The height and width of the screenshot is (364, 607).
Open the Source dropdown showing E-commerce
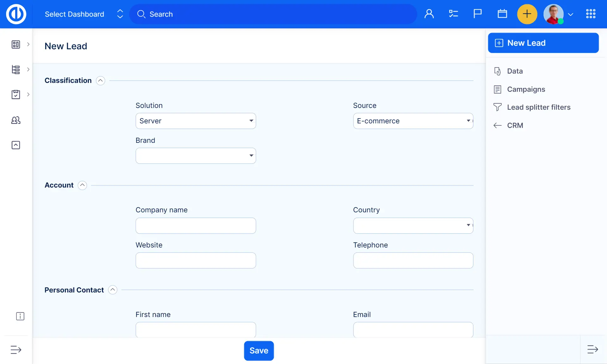[413, 121]
